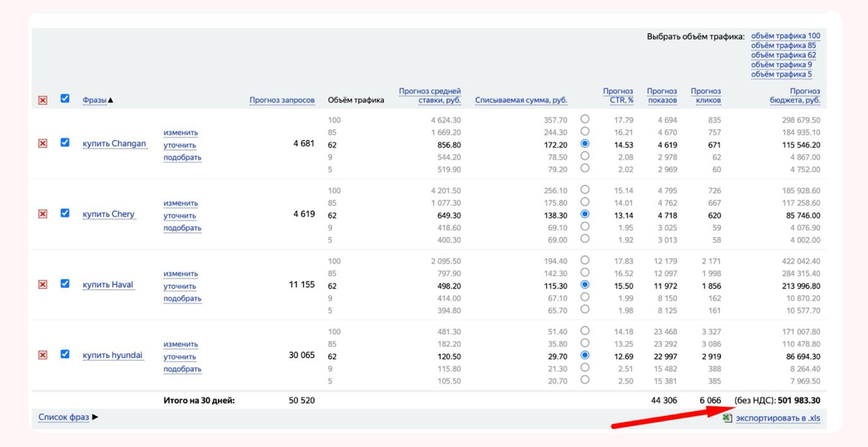868x447 pixels.
Task: Select the traffic volume 85 radio for Changan
Action: coord(584,131)
